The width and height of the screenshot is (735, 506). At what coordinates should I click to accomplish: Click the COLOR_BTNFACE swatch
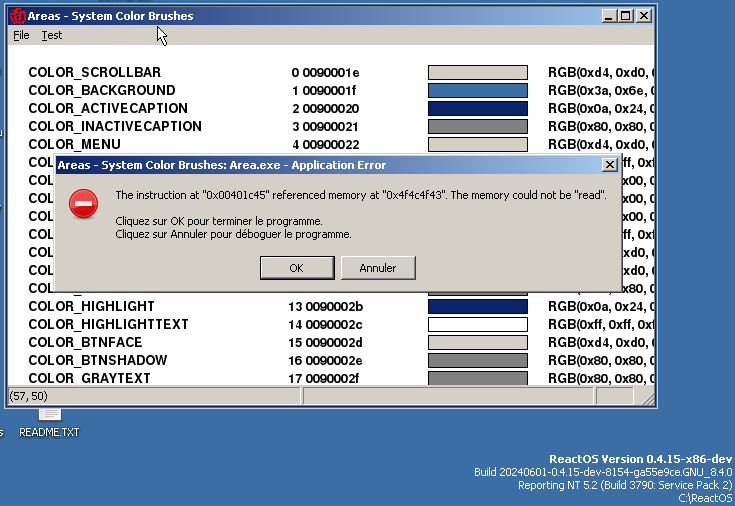[x=478, y=342]
